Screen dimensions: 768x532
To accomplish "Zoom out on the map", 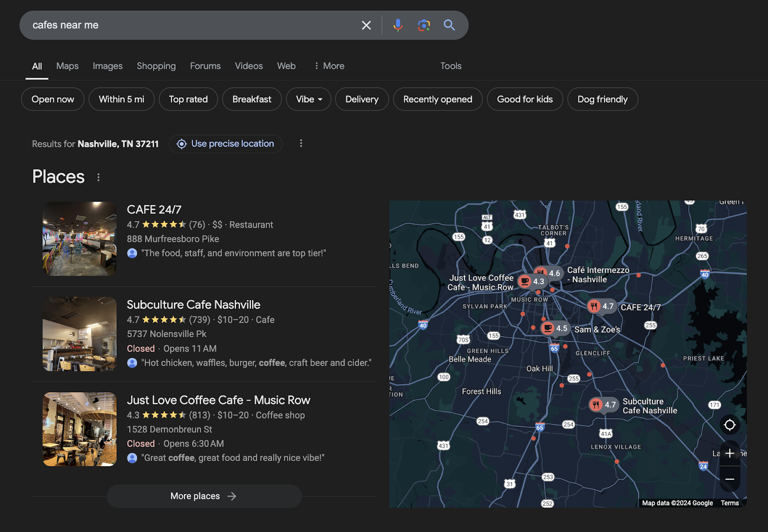I will [x=730, y=479].
